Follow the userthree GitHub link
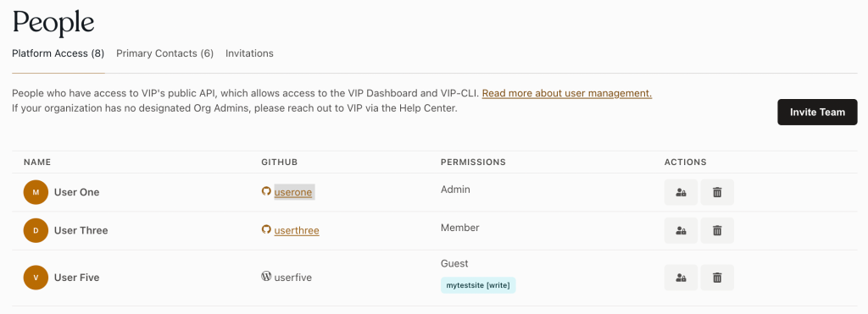 297,230
